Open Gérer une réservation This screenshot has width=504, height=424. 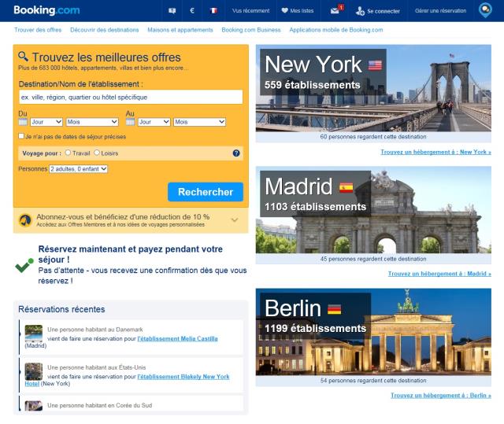pyautogui.click(x=441, y=10)
